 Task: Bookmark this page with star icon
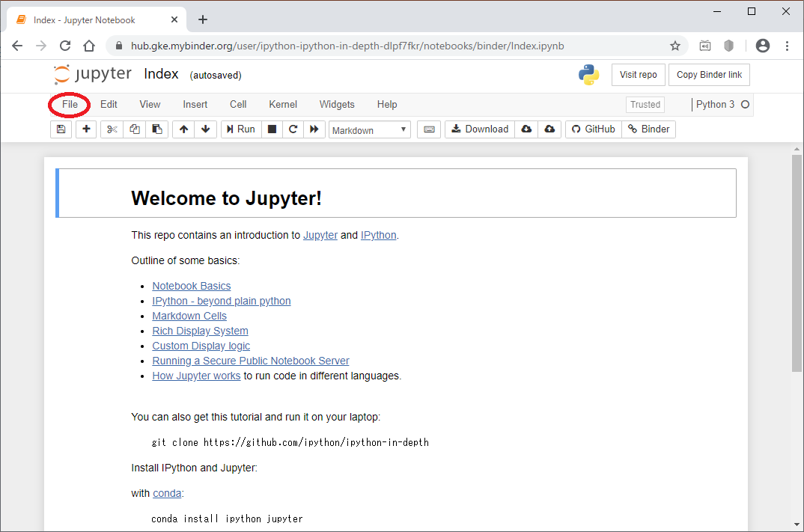(x=675, y=46)
